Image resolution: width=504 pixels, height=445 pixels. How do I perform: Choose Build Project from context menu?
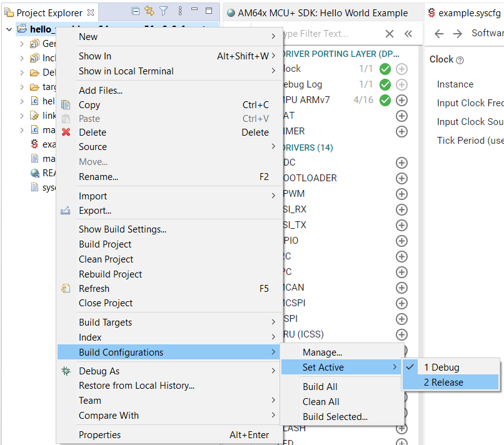[x=105, y=244]
